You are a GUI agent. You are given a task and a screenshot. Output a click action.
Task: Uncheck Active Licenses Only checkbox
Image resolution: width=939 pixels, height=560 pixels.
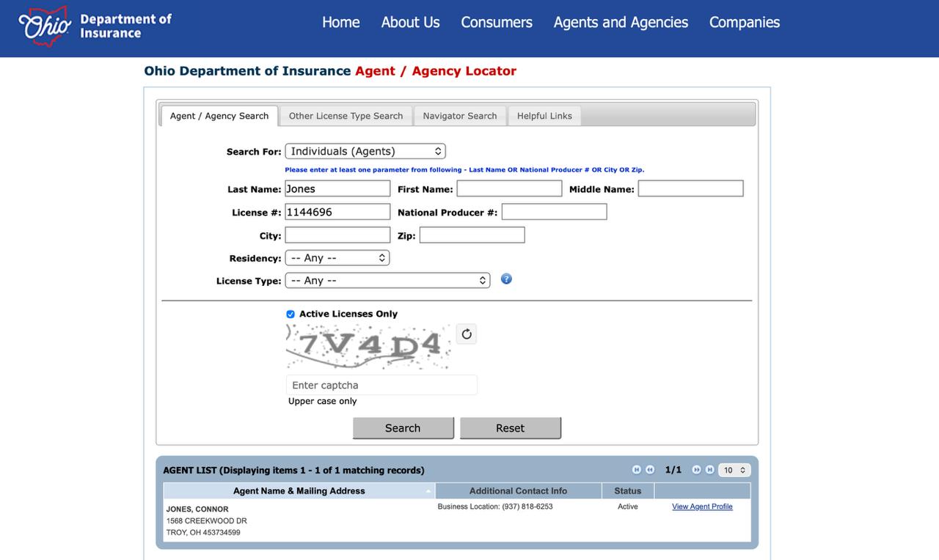coord(291,314)
